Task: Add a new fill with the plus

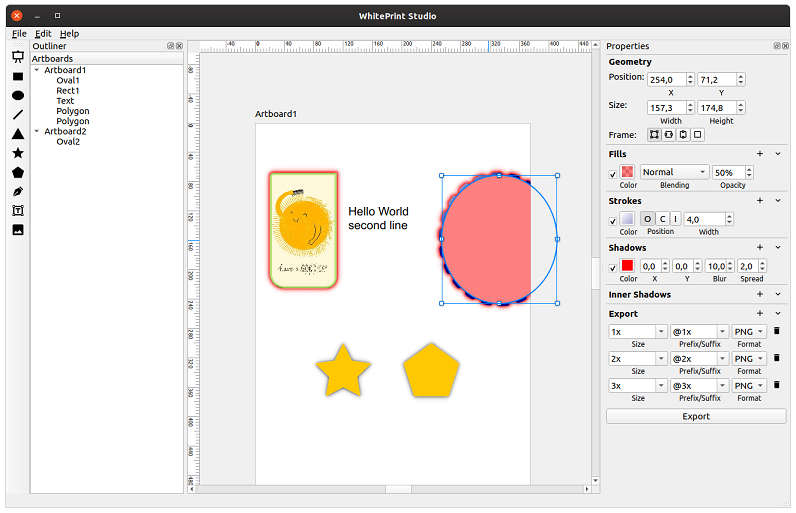Action: coord(760,154)
